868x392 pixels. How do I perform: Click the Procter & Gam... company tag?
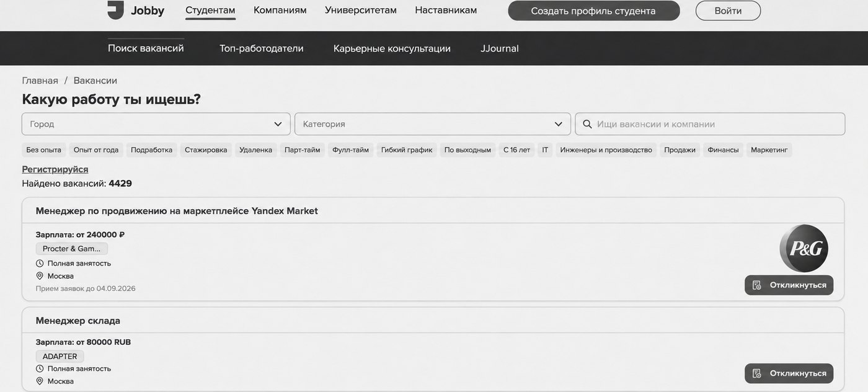[x=72, y=249]
